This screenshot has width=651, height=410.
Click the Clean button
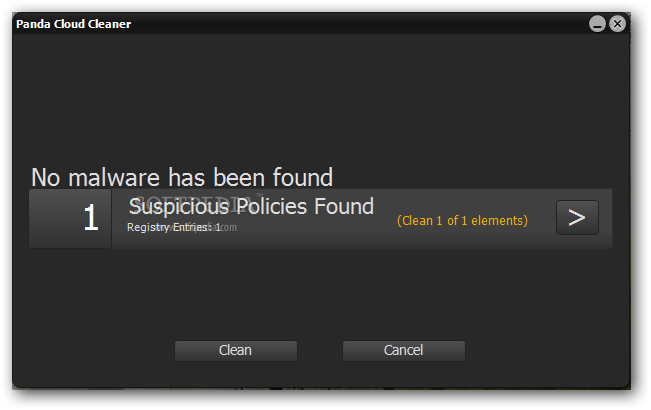coord(235,351)
